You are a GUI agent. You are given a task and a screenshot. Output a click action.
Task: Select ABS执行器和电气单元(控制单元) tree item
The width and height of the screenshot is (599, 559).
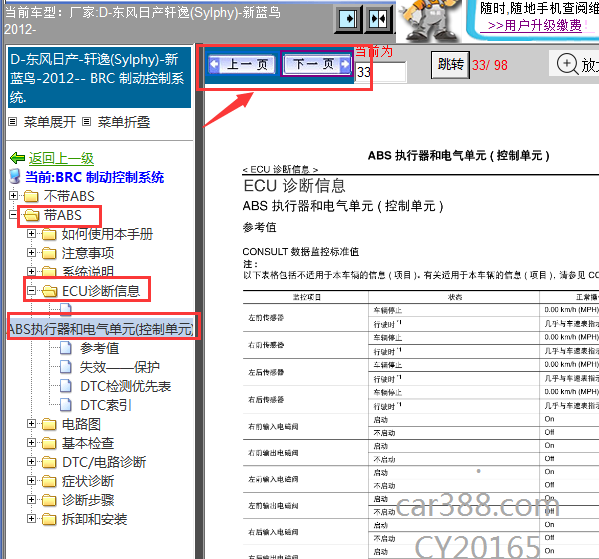(x=101, y=329)
